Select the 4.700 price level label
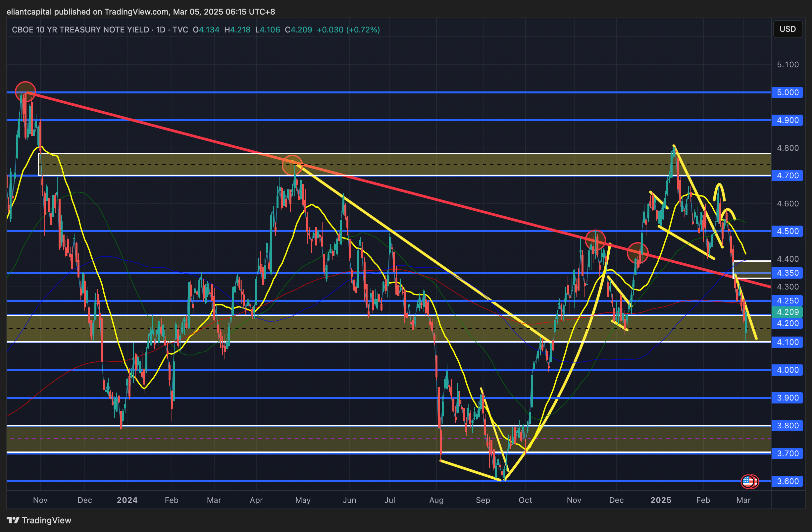812x532 pixels. pyautogui.click(x=787, y=176)
